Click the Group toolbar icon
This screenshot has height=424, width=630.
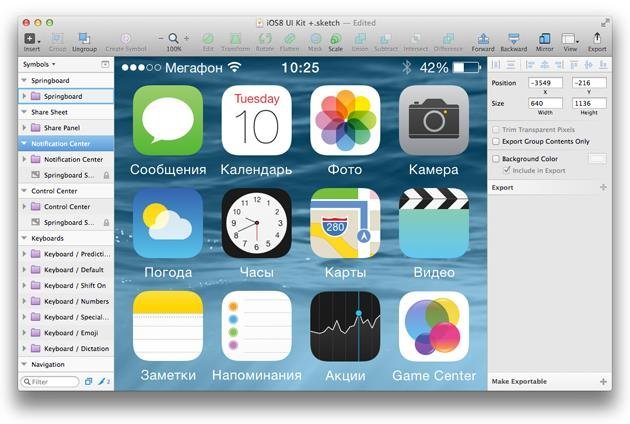(x=57, y=42)
